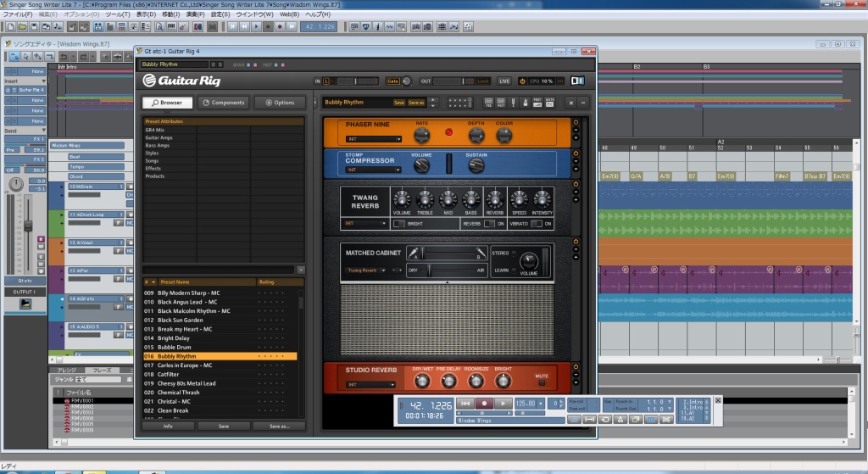
Task: Toggle Twang Reverb REVERB ON switch
Action: pos(489,224)
